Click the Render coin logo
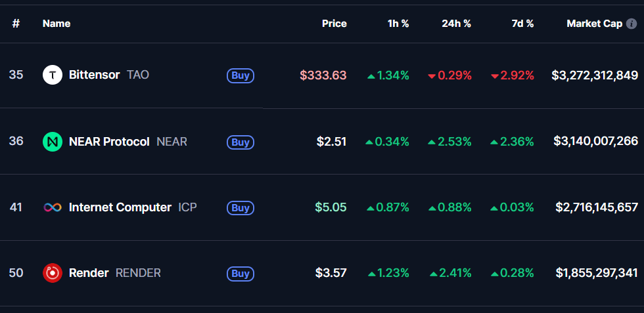 (x=53, y=273)
